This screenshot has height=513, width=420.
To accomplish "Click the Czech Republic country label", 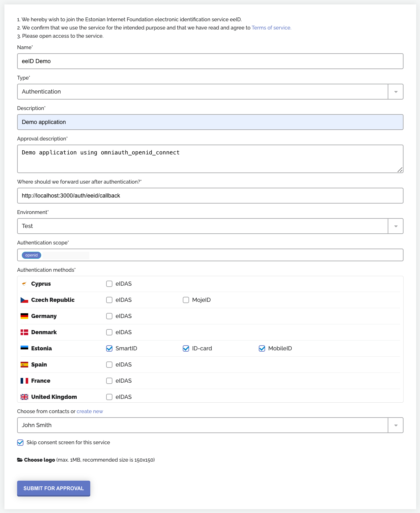I will pos(53,300).
